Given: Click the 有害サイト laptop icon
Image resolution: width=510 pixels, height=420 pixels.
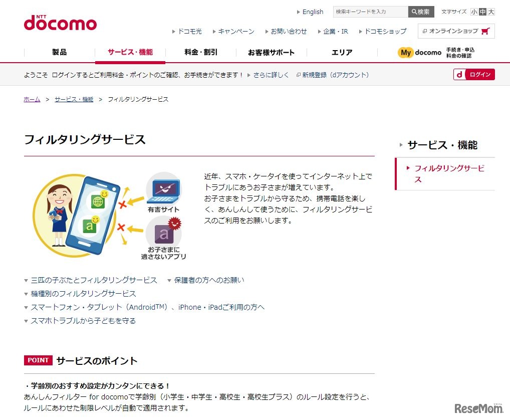Looking at the screenshot, I should (x=163, y=192).
